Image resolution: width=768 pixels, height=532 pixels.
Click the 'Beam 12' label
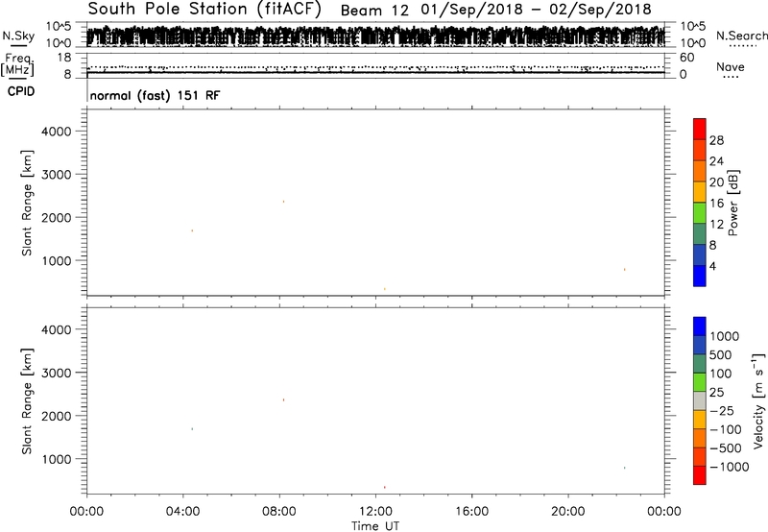374,11
